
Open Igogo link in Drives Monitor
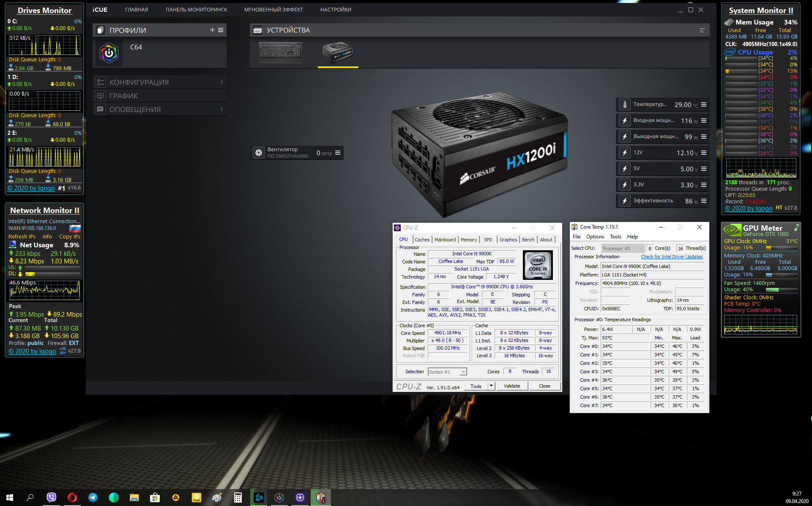coord(31,188)
